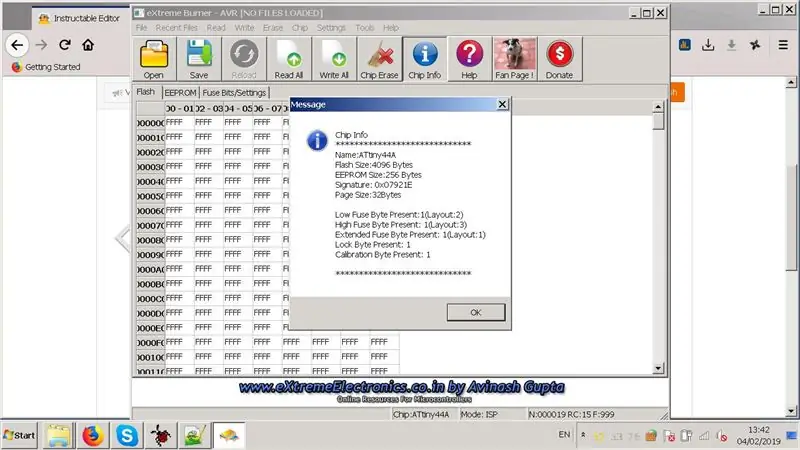This screenshot has height=450, width=800.
Task: Open Firefox from the taskbar
Action: [x=92, y=435]
